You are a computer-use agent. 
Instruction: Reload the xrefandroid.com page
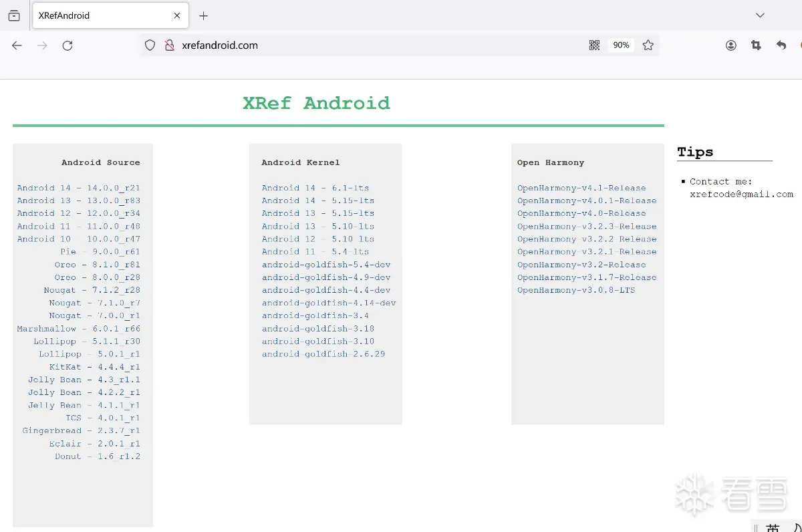68,45
